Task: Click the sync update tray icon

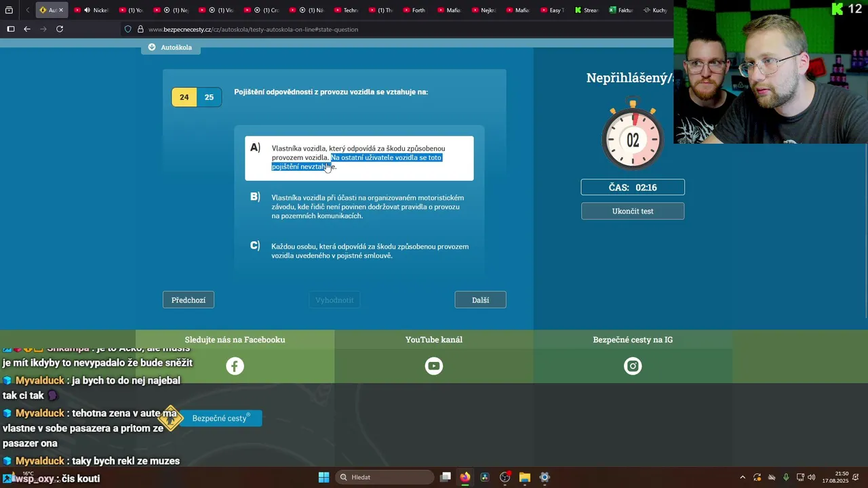Action: point(757,477)
